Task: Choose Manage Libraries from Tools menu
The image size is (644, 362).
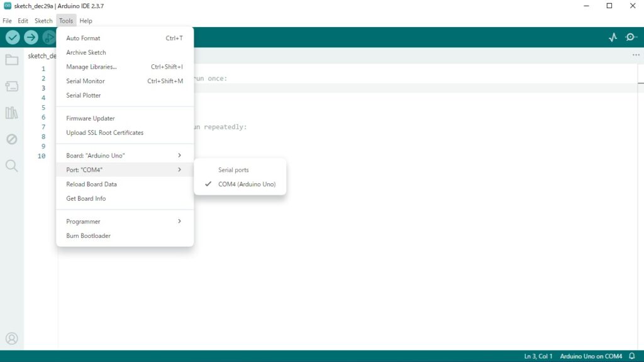Action: point(92,67)
